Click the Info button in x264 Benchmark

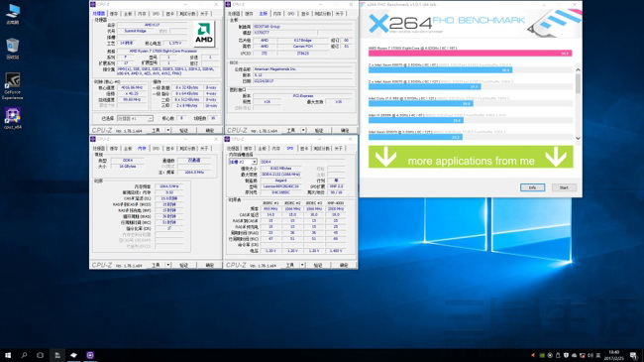(x=532, y=187)
